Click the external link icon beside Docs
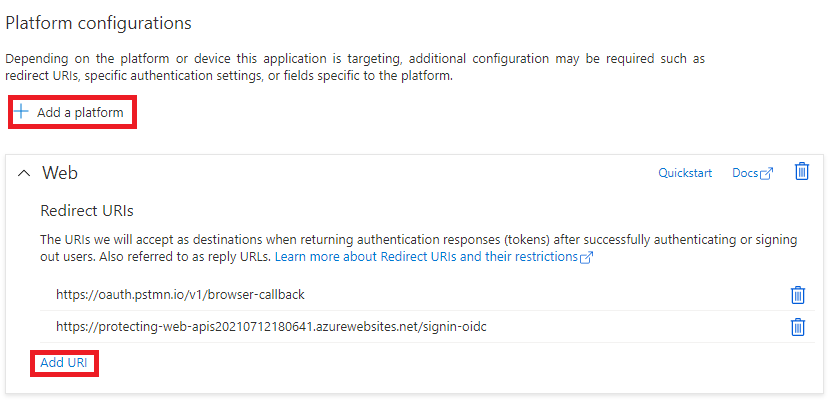831x405 pixels. pyautogui.click(x=766, y=173)
